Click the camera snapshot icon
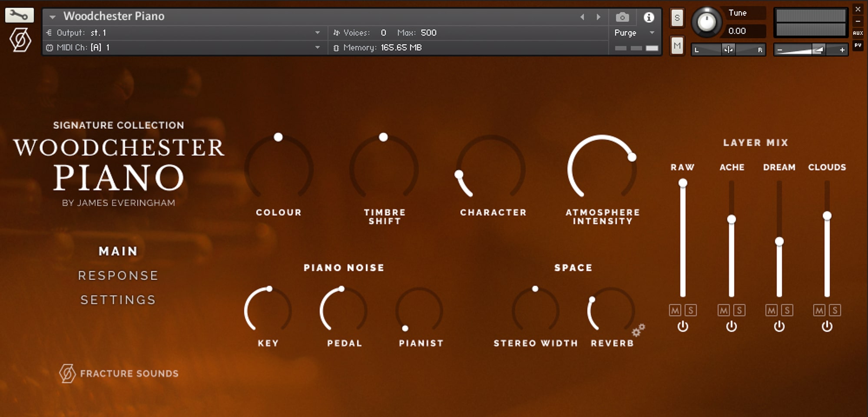 coord(622,17)
